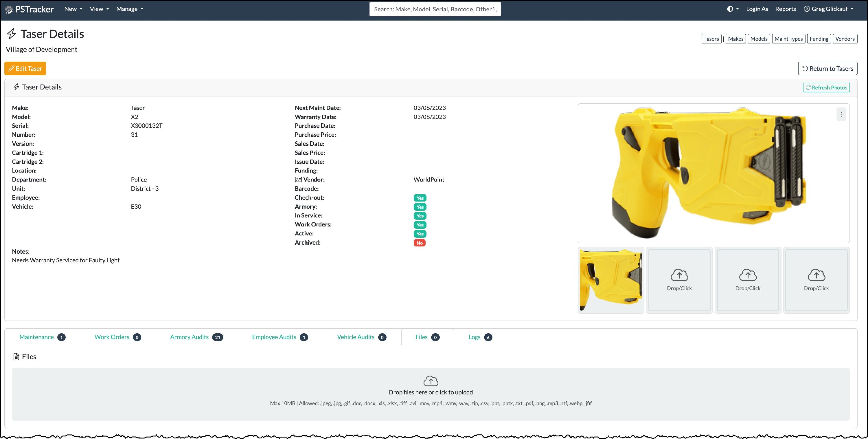Click the search input field
The image size is (868, 439).
click(x=435, y=9)
